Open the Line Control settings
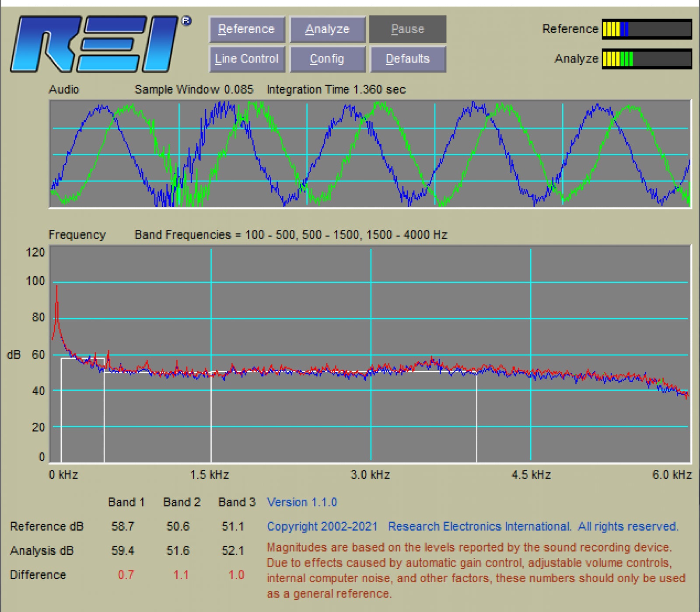Screen dimensions: 700x612 pyautogui.click(x=247, y=59)
